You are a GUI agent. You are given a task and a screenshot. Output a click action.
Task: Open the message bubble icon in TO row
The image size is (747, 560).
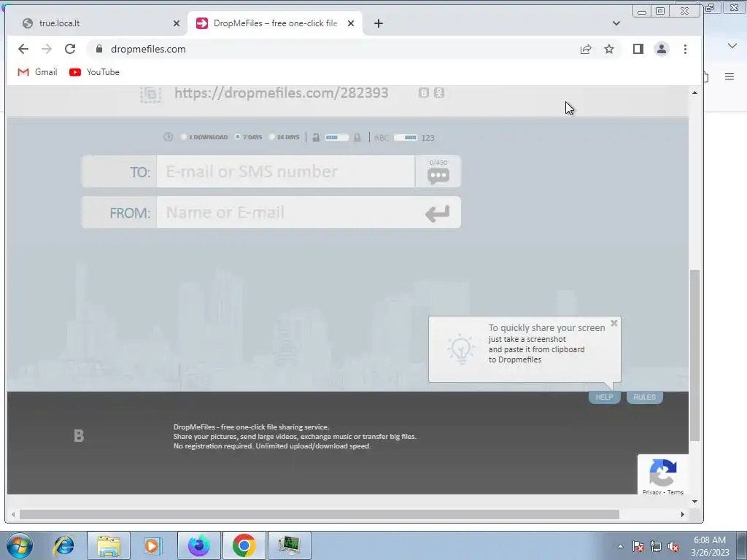coord(438,176)
